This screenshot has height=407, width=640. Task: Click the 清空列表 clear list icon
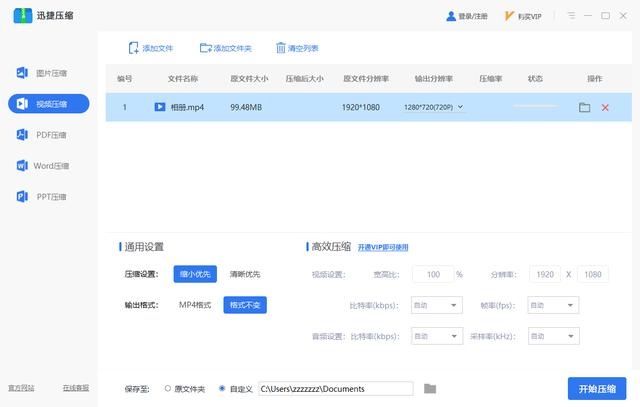(279, 48)
